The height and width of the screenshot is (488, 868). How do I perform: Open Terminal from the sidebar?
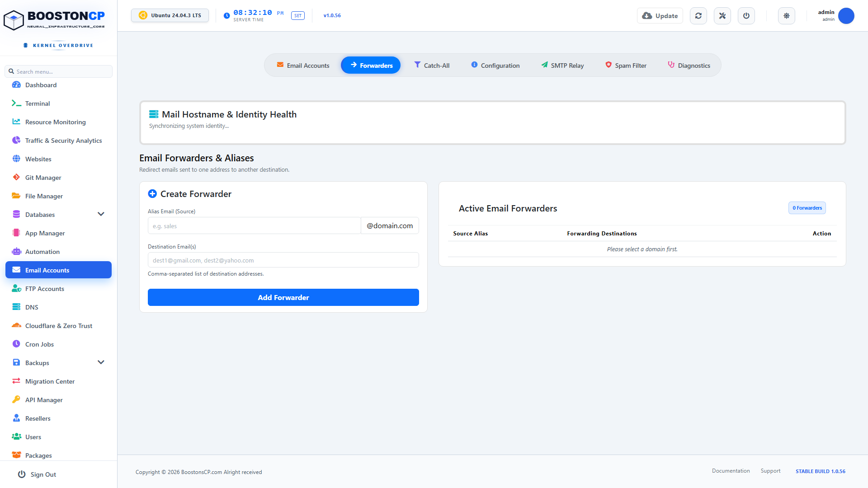click(58, 103)
